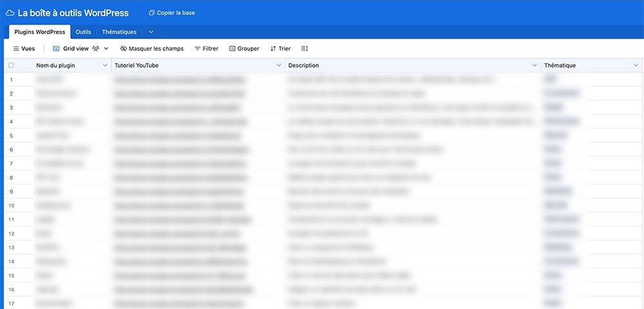Switch to the Outils tab
Image resolution: width=644 pixels, height=309 pixels.
pos(83,32)
